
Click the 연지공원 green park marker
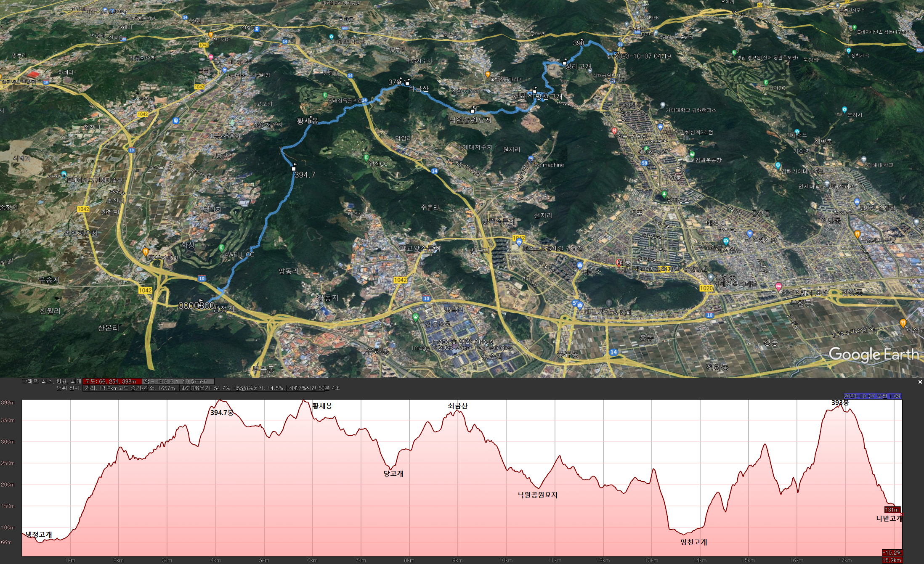[664, 194]
